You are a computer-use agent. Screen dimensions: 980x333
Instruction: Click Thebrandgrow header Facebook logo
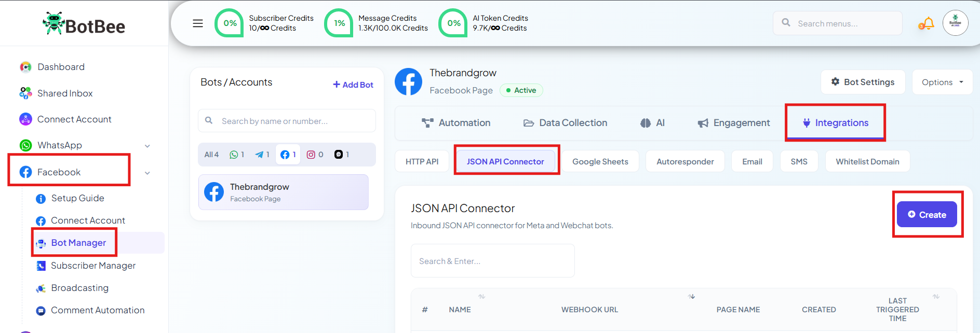click(x=409, y=81)
